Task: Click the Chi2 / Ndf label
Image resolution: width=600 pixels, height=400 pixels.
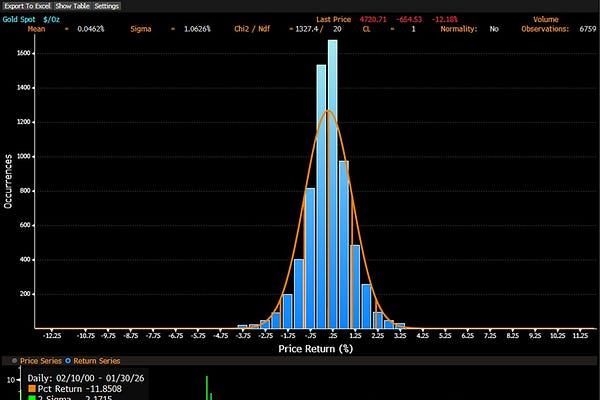Action: click(252, 29)
